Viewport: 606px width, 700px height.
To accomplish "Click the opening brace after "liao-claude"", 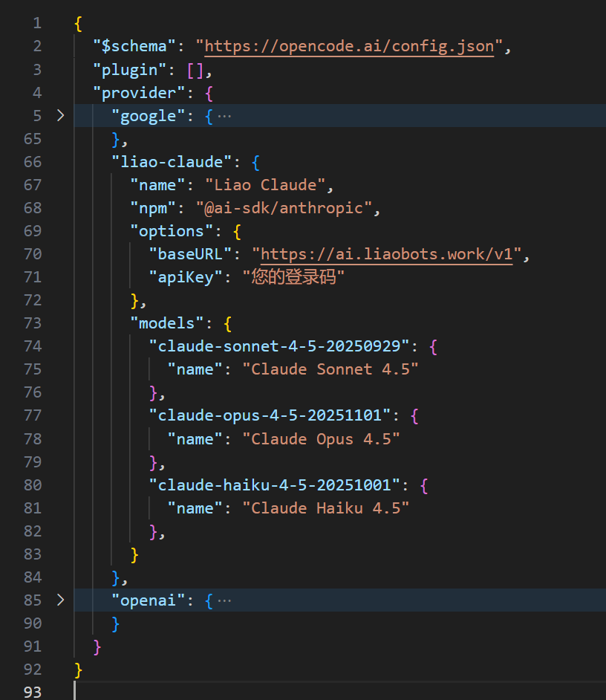I will point(255,162).
